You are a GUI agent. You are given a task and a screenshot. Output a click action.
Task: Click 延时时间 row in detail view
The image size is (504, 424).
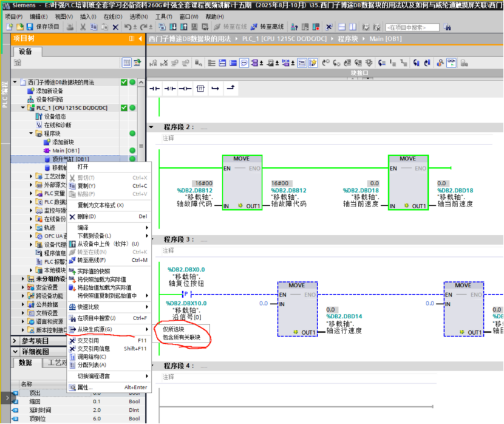point(78,410)
